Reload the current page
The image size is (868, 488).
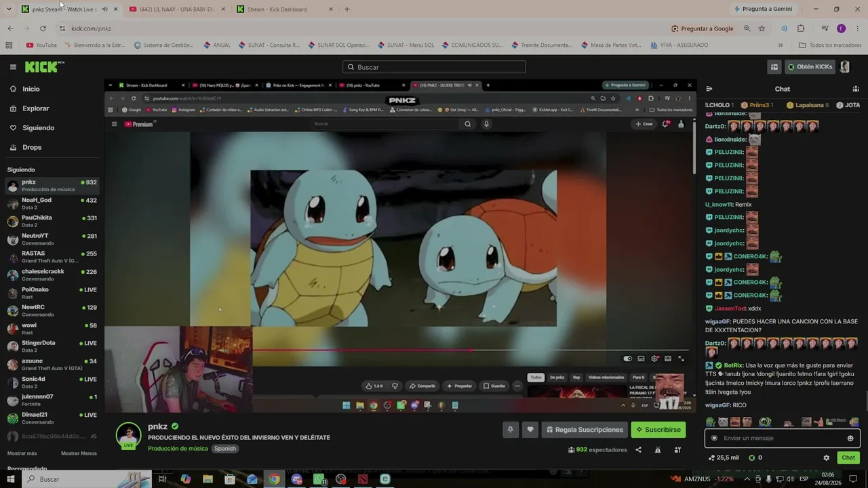tap(43, 28)
